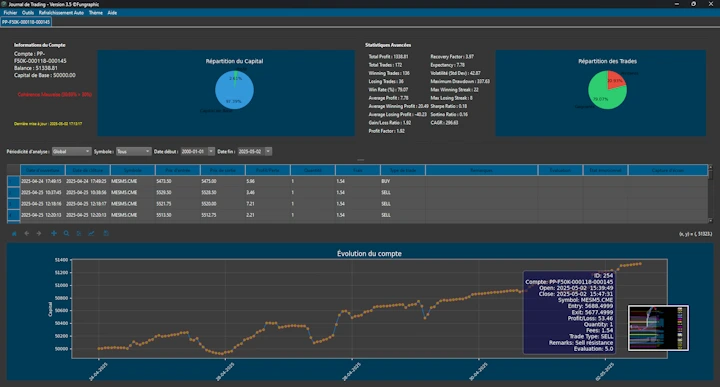720x387 pixels.
Task: Open the Thème menu
Action: coord(96,13)
